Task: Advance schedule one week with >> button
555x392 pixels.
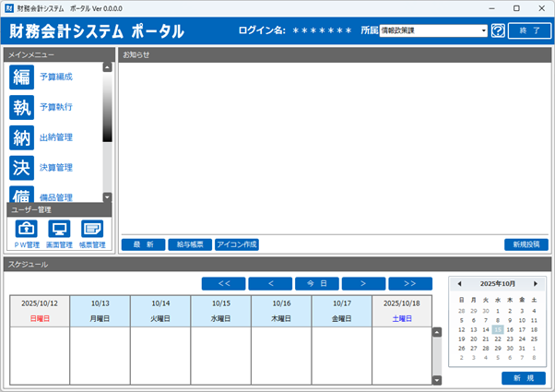Action: (410, 283)
